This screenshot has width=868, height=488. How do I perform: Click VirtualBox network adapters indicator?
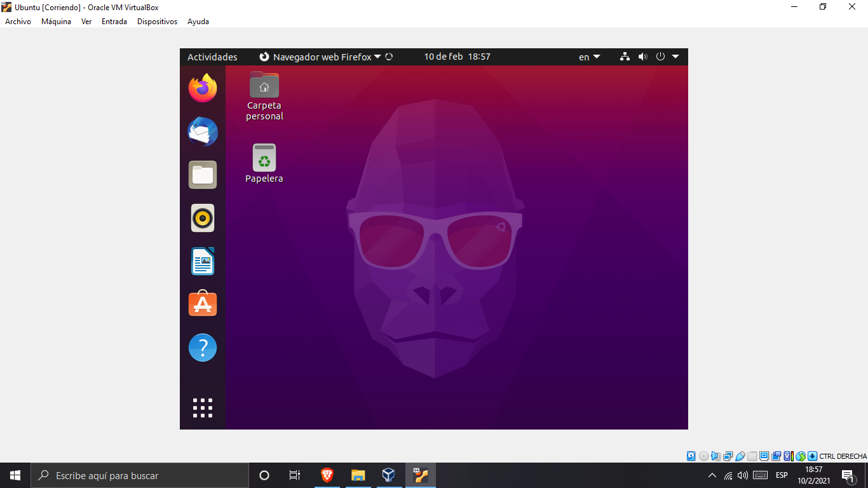click(x=728, y=456)
